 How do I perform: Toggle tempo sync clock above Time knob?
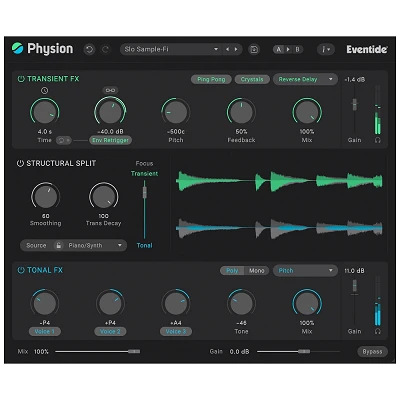pyautogui.click(x=45, y=90)
